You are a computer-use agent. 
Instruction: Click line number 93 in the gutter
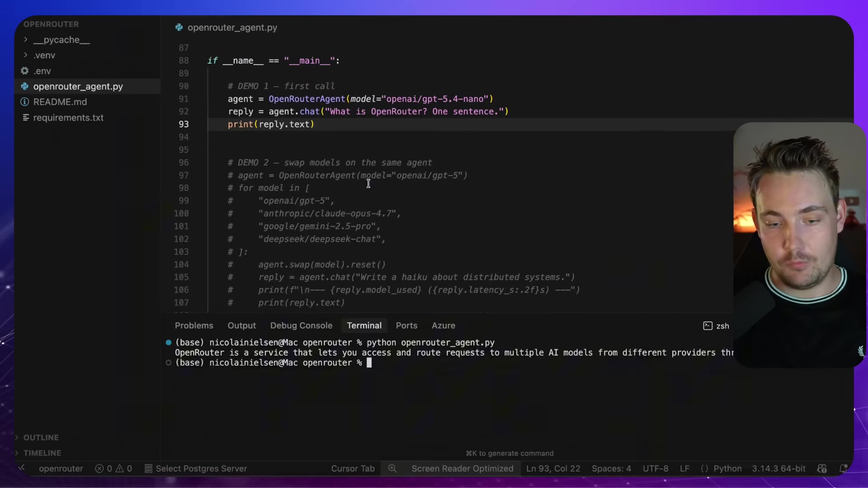[184, 124]
